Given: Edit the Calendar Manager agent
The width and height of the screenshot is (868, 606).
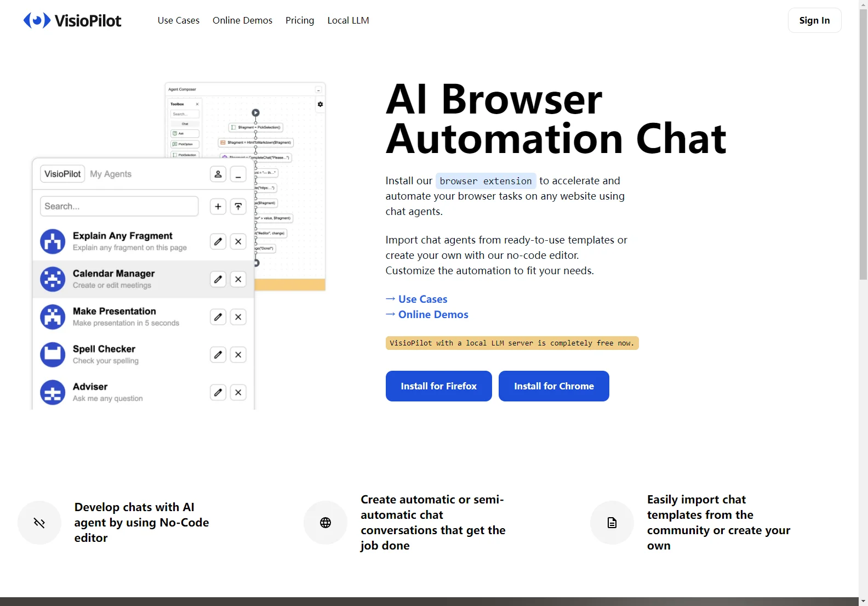Looking at the screenshot, I should point(218,279).
